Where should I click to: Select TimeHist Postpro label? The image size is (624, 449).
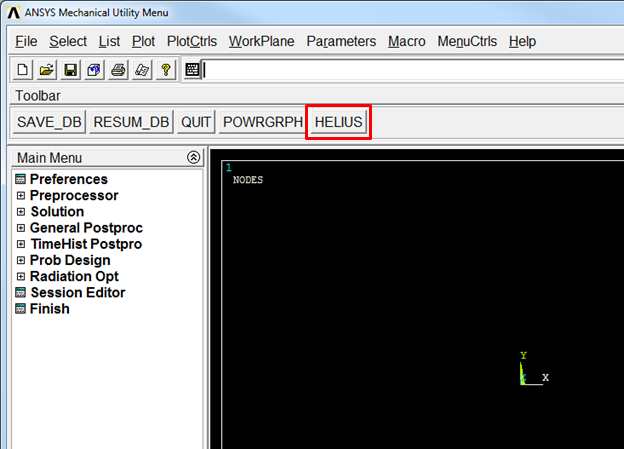coord(86,244)
